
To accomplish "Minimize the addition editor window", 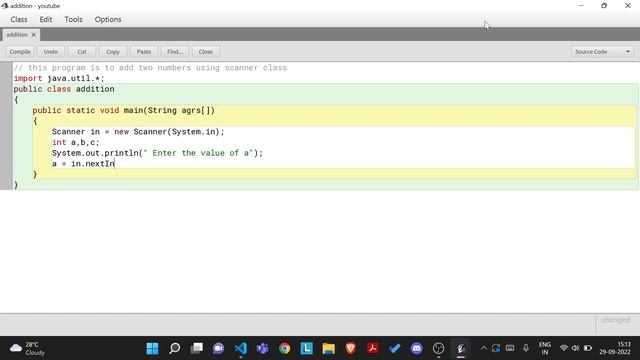I will (x=581, y=6).
